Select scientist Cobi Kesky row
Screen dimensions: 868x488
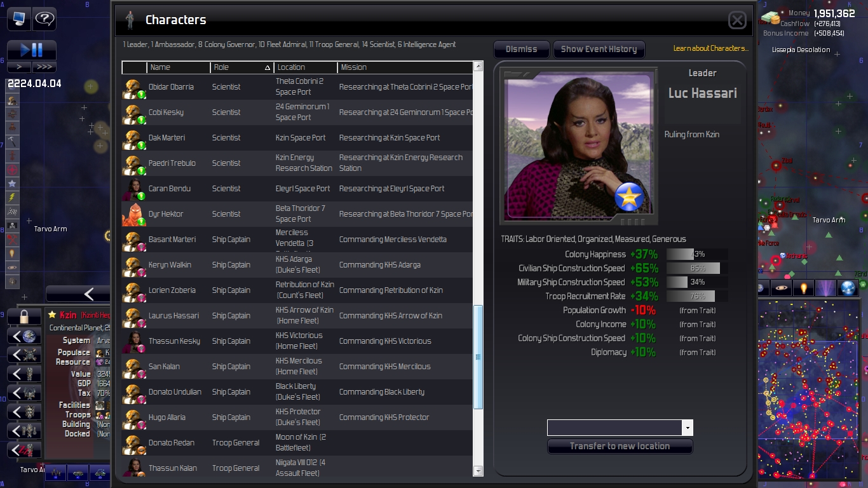coord(297,112)
